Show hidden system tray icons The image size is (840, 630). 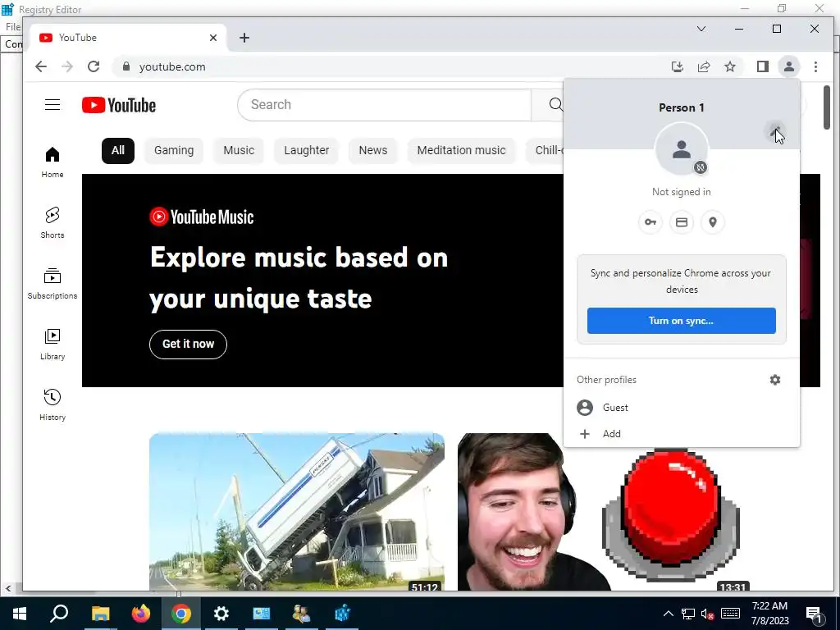668,614
